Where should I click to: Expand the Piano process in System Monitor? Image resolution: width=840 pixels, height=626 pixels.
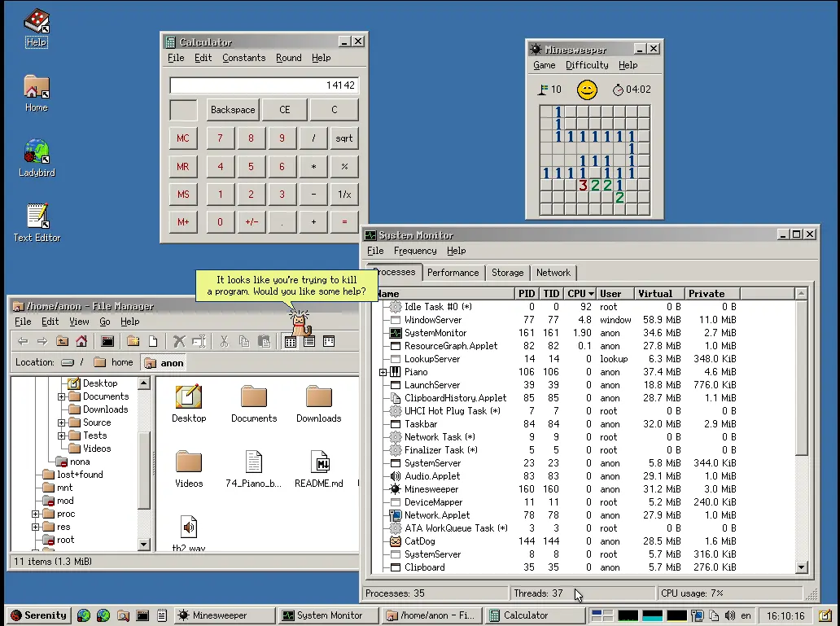381,372
